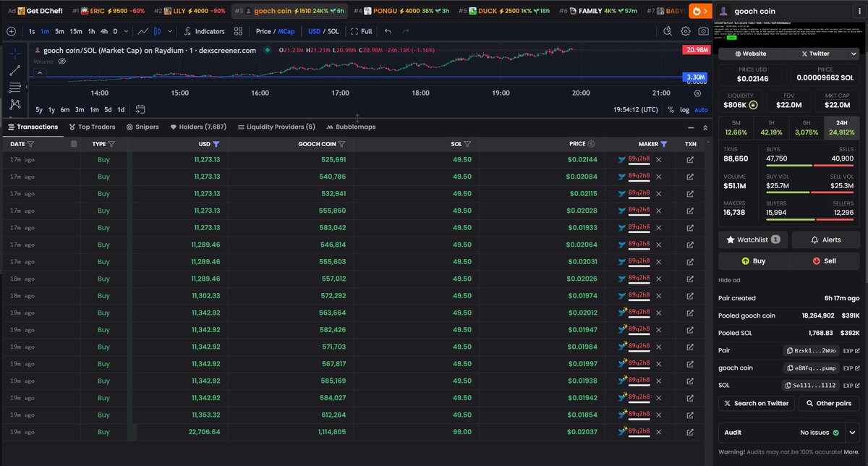Toggle PRICE column currency icon
The height and width of the screenshot is (466, 868).
[592, 144]
